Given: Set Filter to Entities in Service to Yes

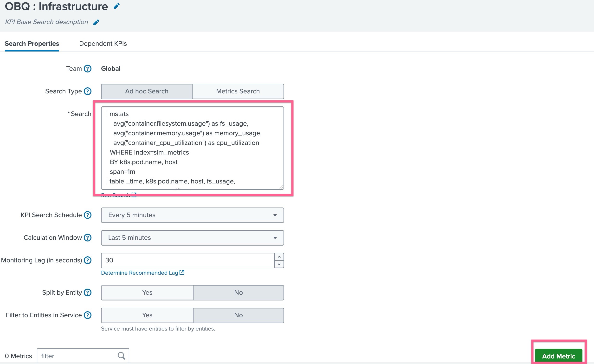Looking at the screenshot, I should 147,315.
